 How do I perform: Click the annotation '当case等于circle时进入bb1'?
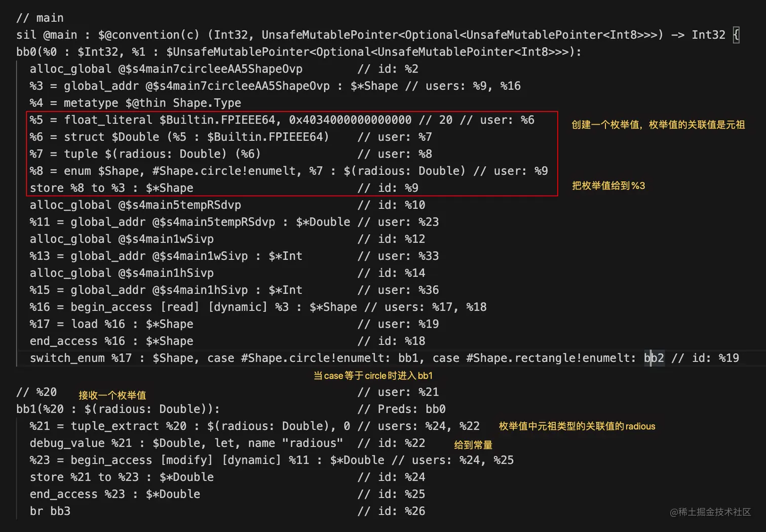tap(373, 375)
